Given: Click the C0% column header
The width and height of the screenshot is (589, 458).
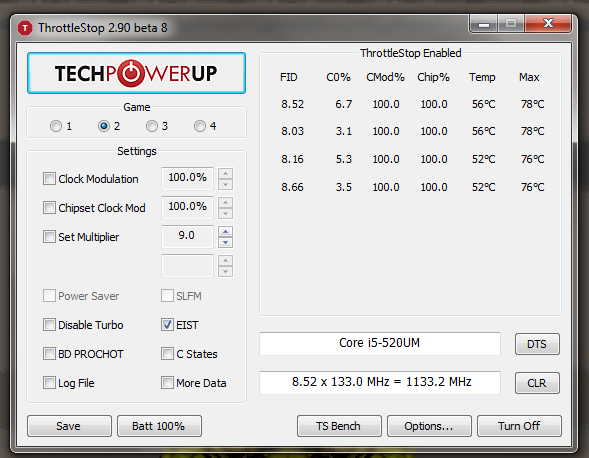Looking at the screenshot, I should [x=338, y=77].
